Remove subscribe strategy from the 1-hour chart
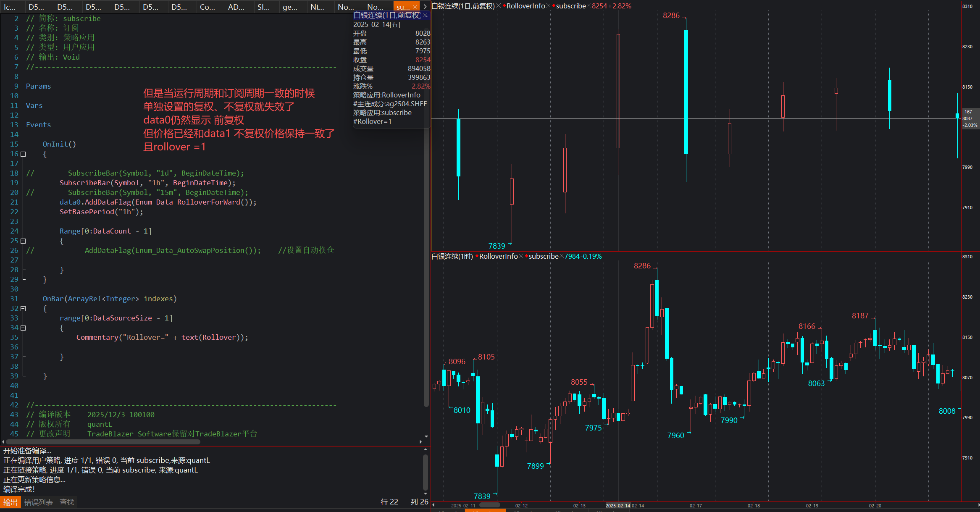Image resolution: width=980 pixels, height=512 pixels. [562, 256]
